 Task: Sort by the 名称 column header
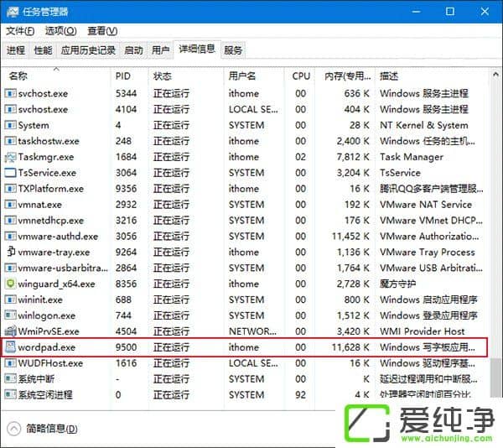[56, 76]
